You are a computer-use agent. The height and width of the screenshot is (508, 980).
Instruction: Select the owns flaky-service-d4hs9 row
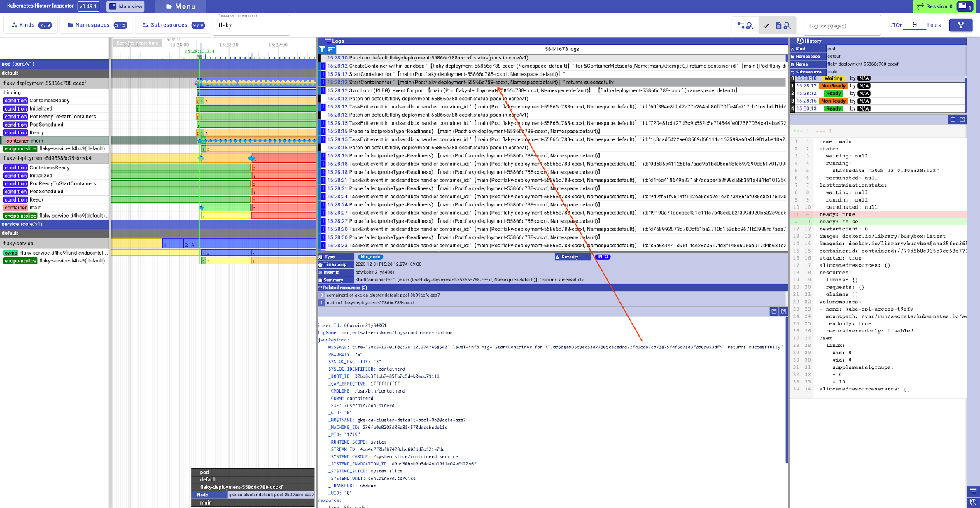(55, 253)
